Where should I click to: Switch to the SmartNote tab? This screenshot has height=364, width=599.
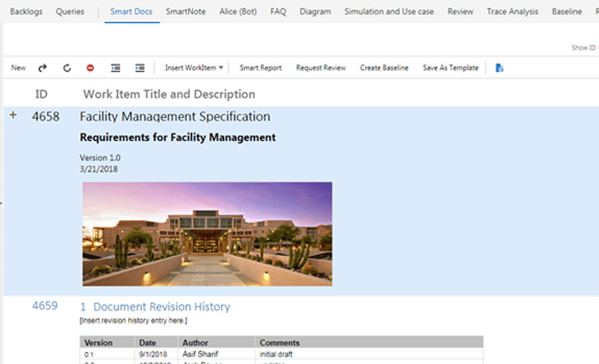pos(185,11)
